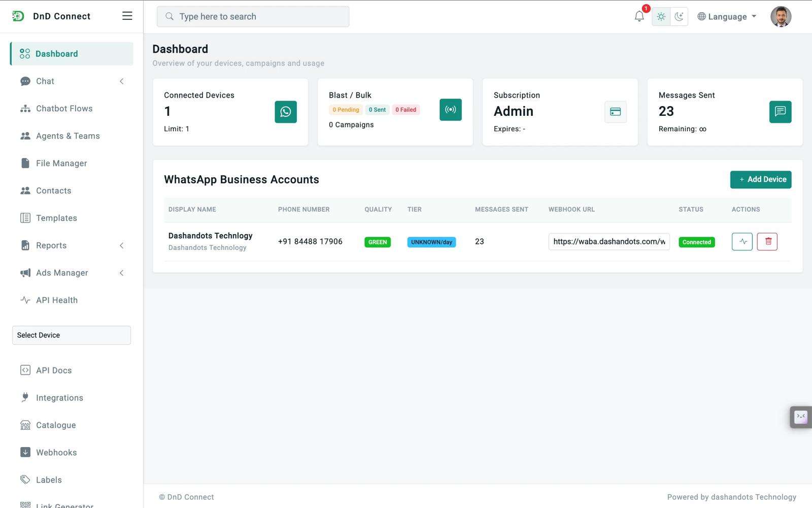Screen dimensions: 812x508
Task: Click the Webhooks download-box icon
Action: (x=25, y=452)
